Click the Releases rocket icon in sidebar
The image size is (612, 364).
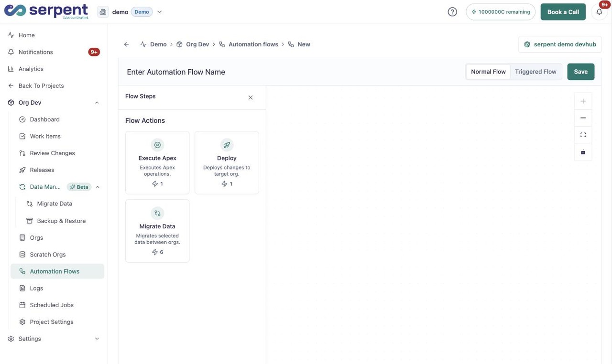[22, 170]
